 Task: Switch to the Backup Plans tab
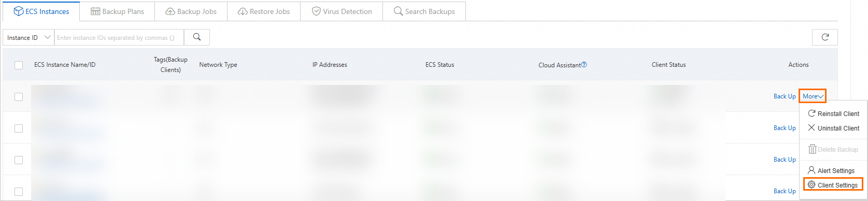(x=117, y=11)
